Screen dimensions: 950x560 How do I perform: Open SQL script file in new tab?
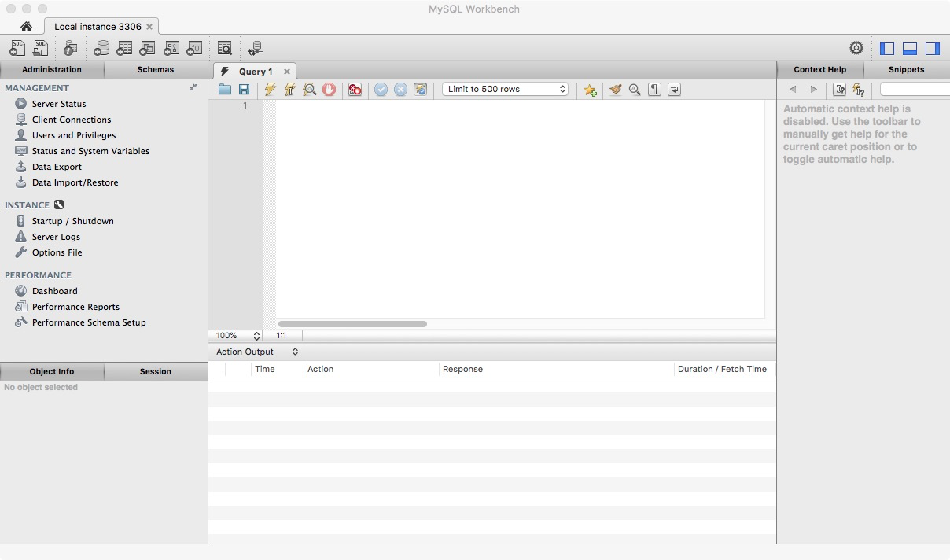[x=40, y=49]
